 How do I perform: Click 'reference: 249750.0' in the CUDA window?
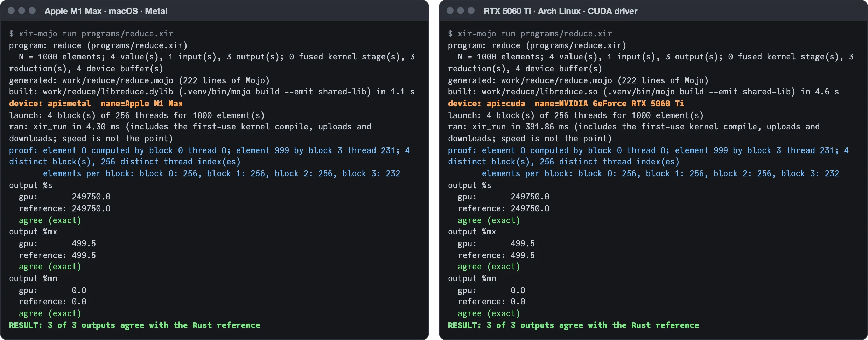click(504, 208)
